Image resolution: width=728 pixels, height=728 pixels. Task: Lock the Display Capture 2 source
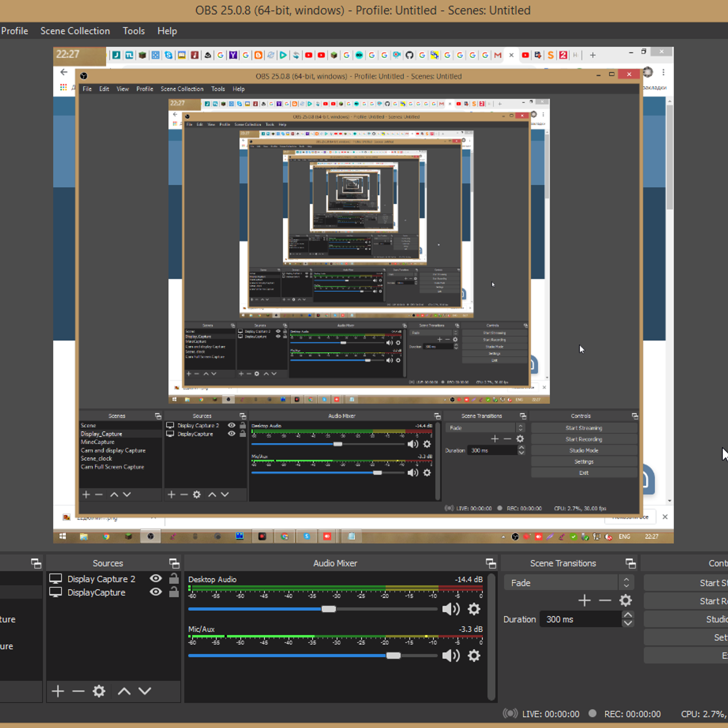[x=174, y=578]
